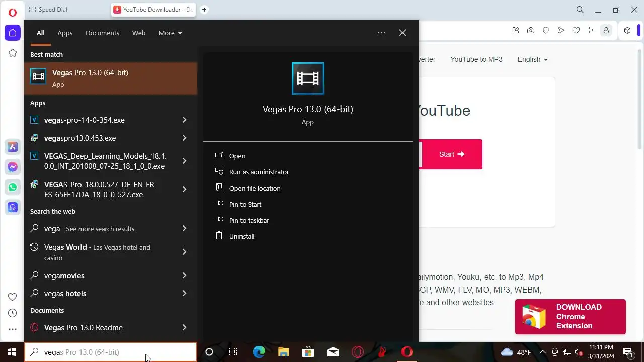Open extensions cube icon in Opera
Image resolution: width=644 pixels, height=362 pixels.
[627, 30]
